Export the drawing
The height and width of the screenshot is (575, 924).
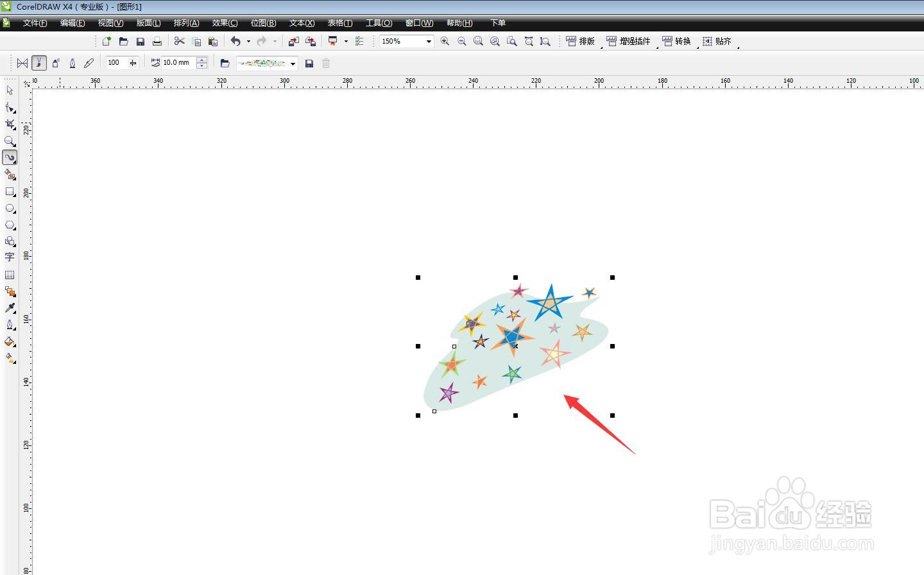click(311, 41)
